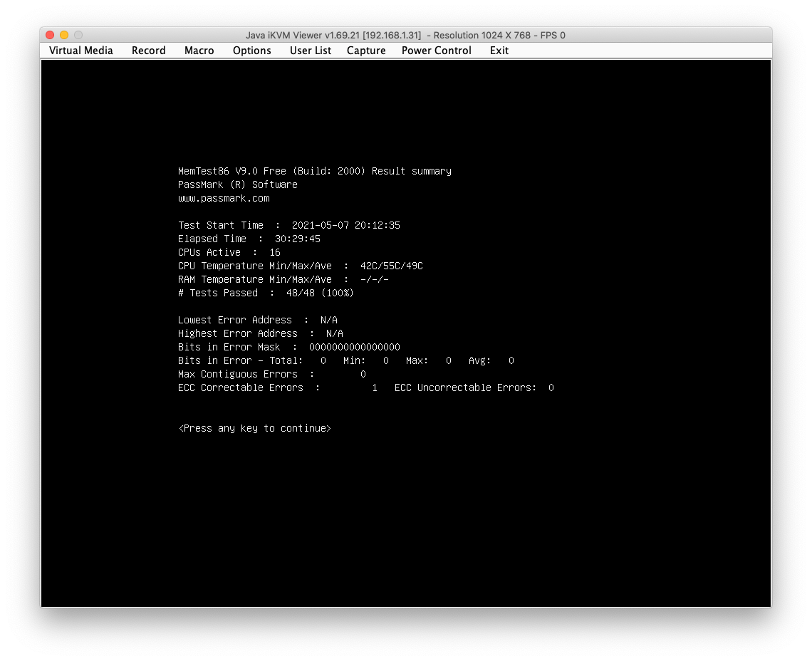Click the Bits in Error Mask value

[x=355, y=347]
